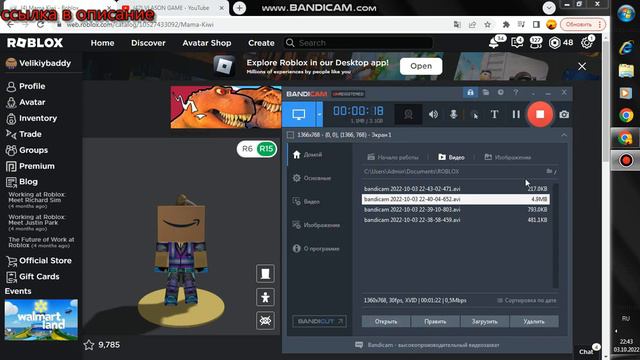Click the Удалить button
Viewport: 640px width, 360px height.
click(534, 321)
